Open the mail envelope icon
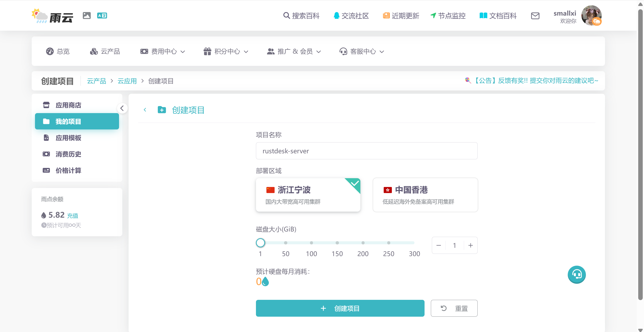The image size is (644, 332). 535,16
